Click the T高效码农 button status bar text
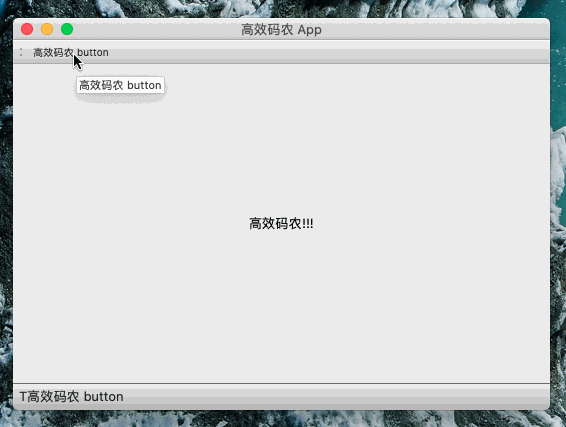Image resolution: width=566 pixels, height=427 pixels. [71, 397]
